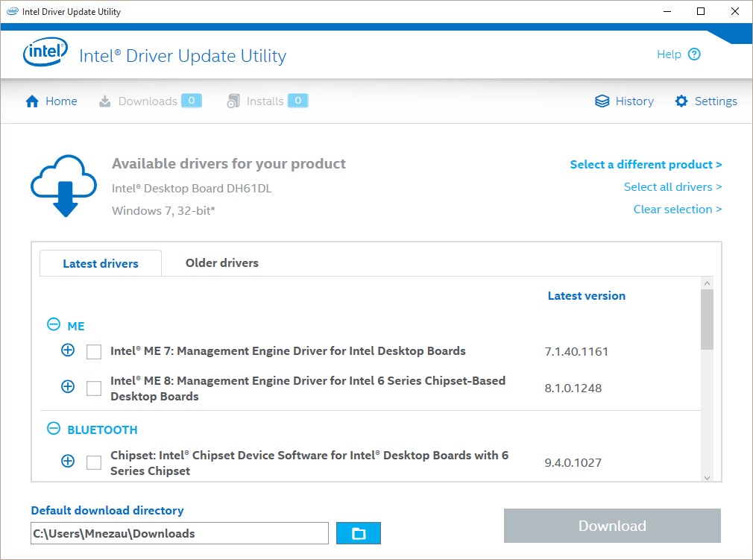Image resolution: width=753 pixels, height=560 pixels.
Task: Switch to the Older drivers tab
Action: point(222,262)
